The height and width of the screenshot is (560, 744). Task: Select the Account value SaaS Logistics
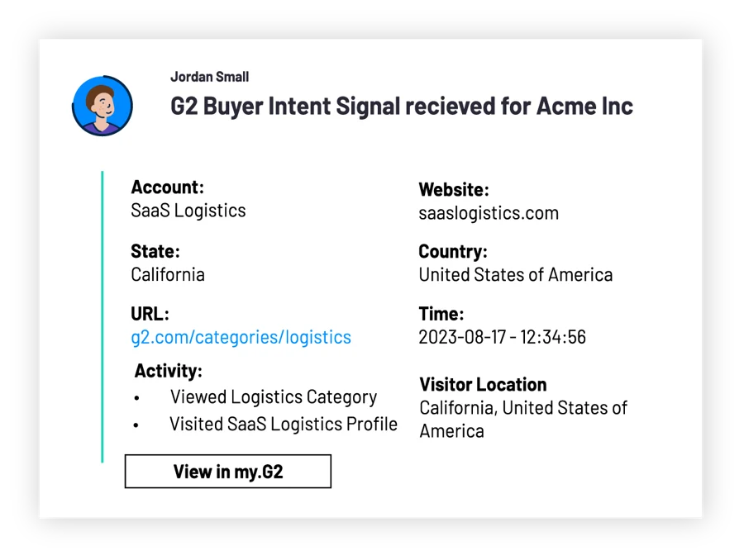pos(188,211)
